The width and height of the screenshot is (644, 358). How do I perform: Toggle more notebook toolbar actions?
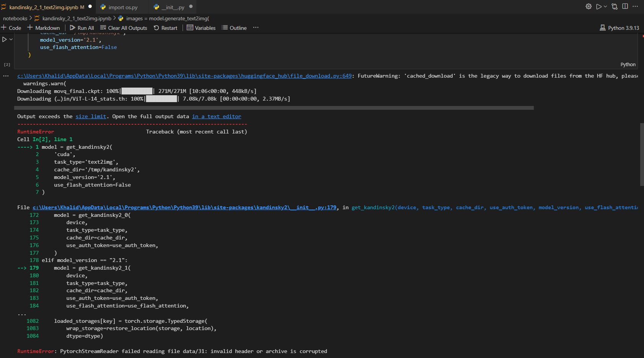coord(256,28)
